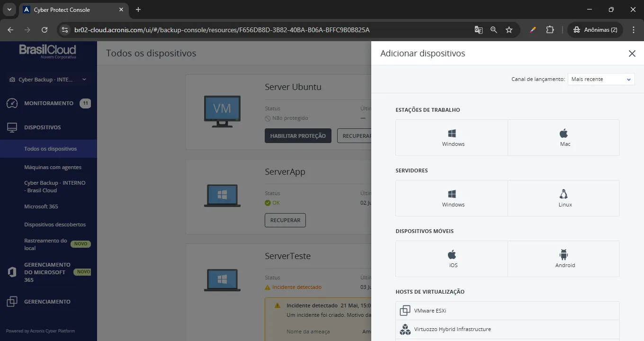
Task: Click Habilitar Proteção for Server Ubuntu
Action: 298,136
